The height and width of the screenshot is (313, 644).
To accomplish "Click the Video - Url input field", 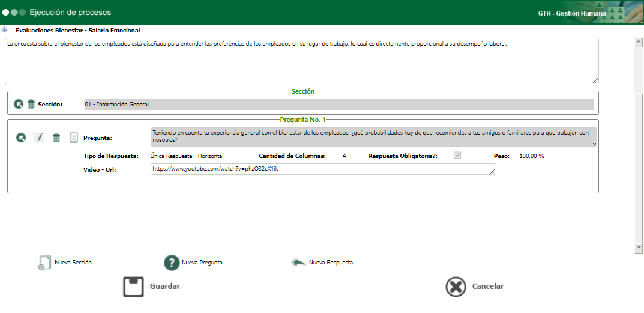I will (x=324, y=169).
